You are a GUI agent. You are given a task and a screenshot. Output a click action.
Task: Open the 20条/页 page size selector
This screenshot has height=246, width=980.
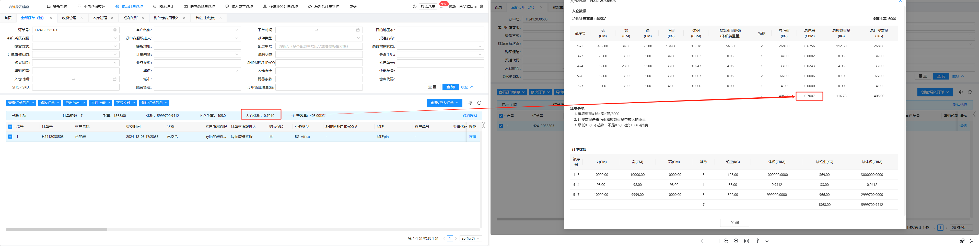471,238
